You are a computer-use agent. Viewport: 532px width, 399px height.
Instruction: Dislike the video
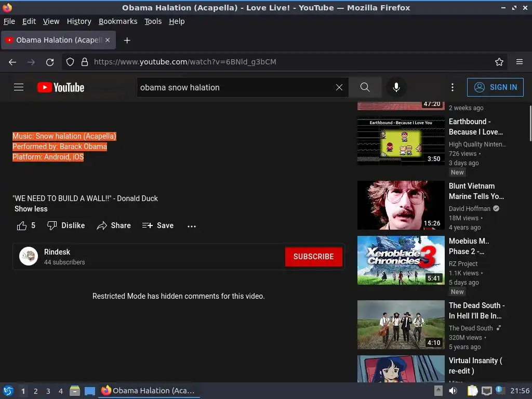[x=66, y=225]
